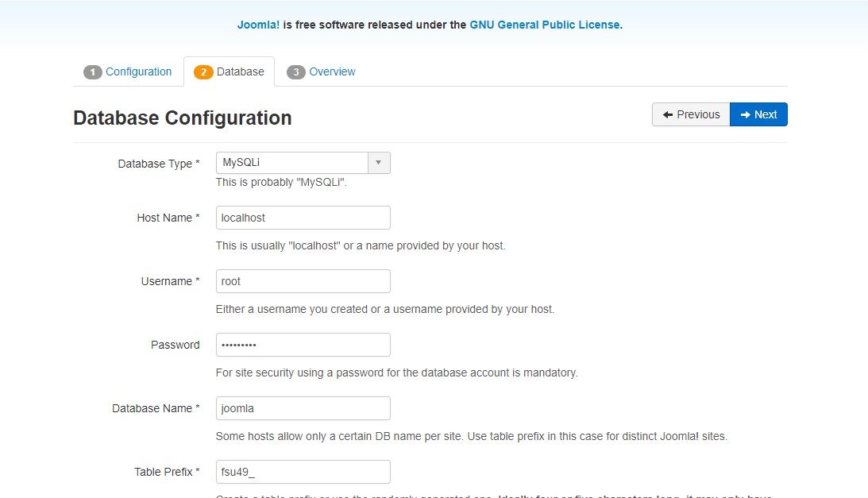Click the step 1 number badge

tap(93, 72)
